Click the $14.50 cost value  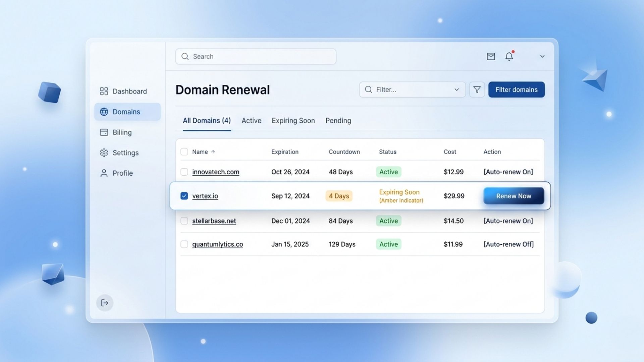453,221
